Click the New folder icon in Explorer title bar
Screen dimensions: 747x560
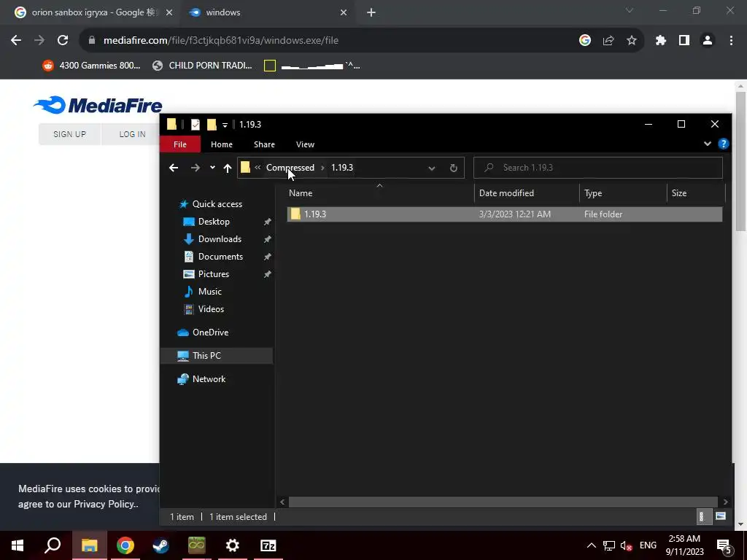[x=212, y=125]
